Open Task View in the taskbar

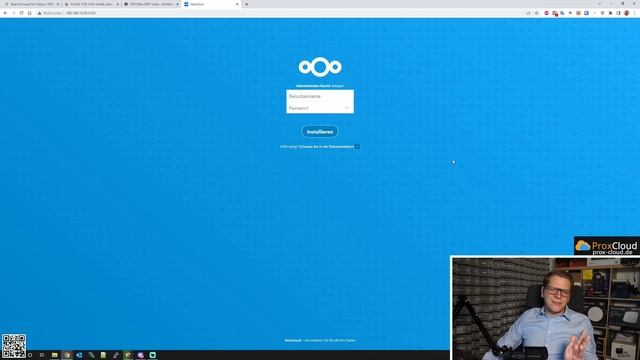click(x=42, y=355)
